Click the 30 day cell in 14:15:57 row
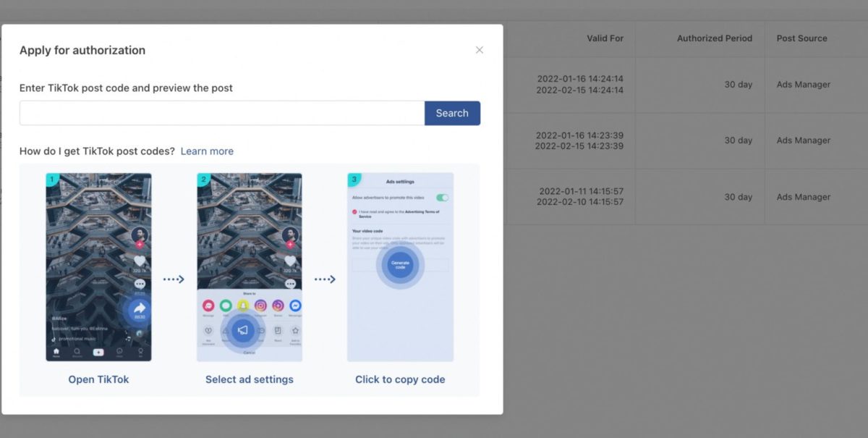 point(739,197)
